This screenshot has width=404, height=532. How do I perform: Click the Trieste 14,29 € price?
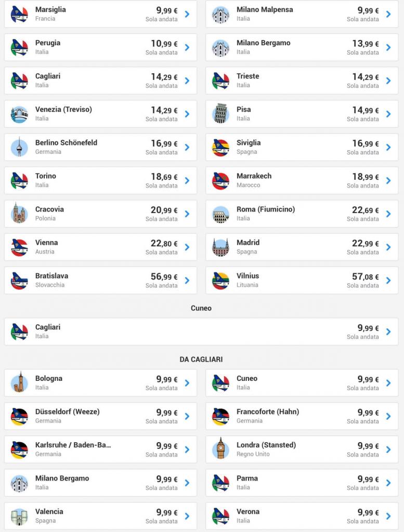tap(366, 77)
